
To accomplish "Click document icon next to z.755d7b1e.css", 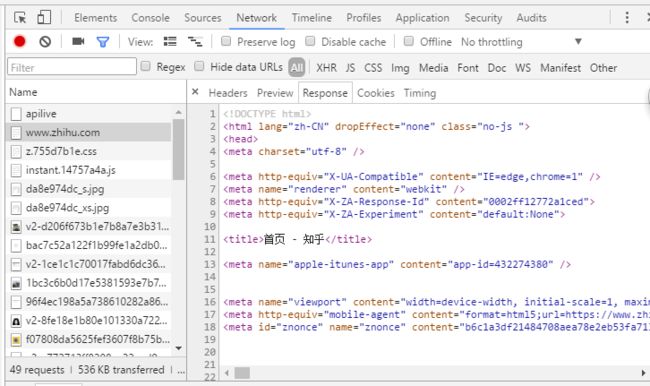I will click(16, 151).
